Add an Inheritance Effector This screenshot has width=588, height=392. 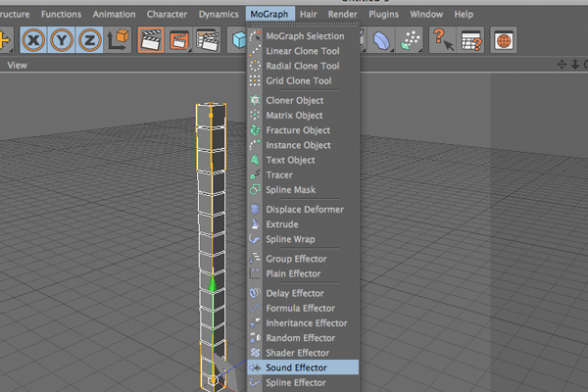tap(304, 323)
